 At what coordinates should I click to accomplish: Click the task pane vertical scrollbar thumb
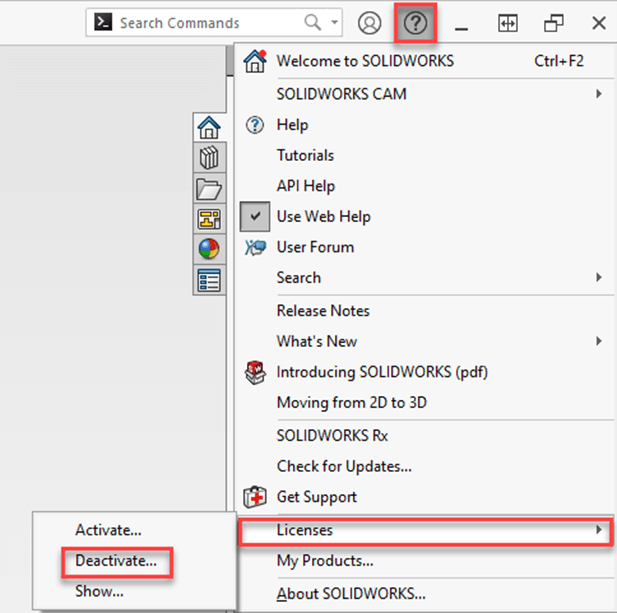pos(230,61)
